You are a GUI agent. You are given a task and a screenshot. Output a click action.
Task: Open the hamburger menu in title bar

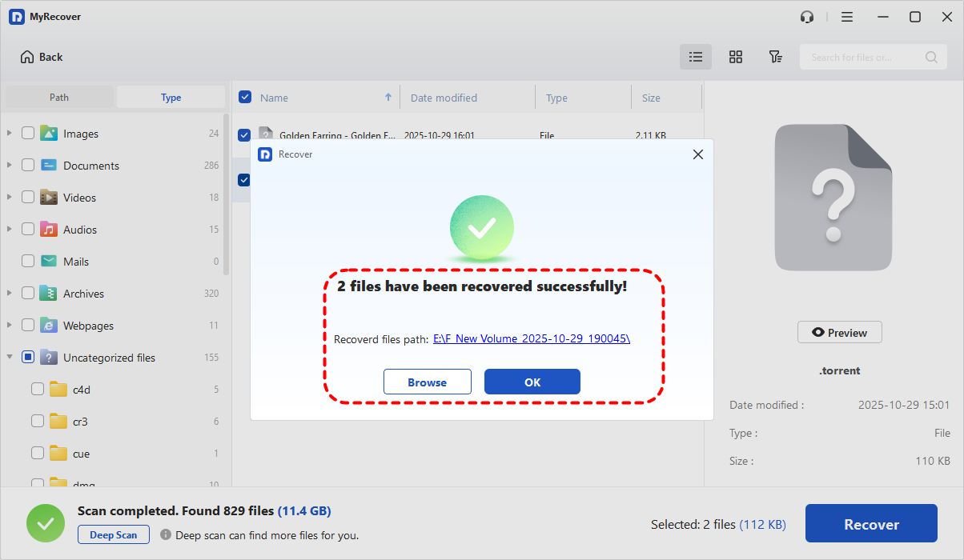point(847,17)
